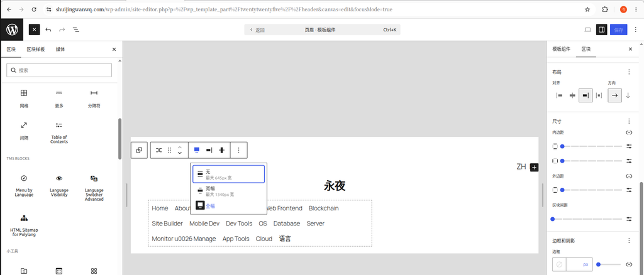Close the settings sidebar with X
The height and width of the screenshot is (275, 644).
[630, 49]
